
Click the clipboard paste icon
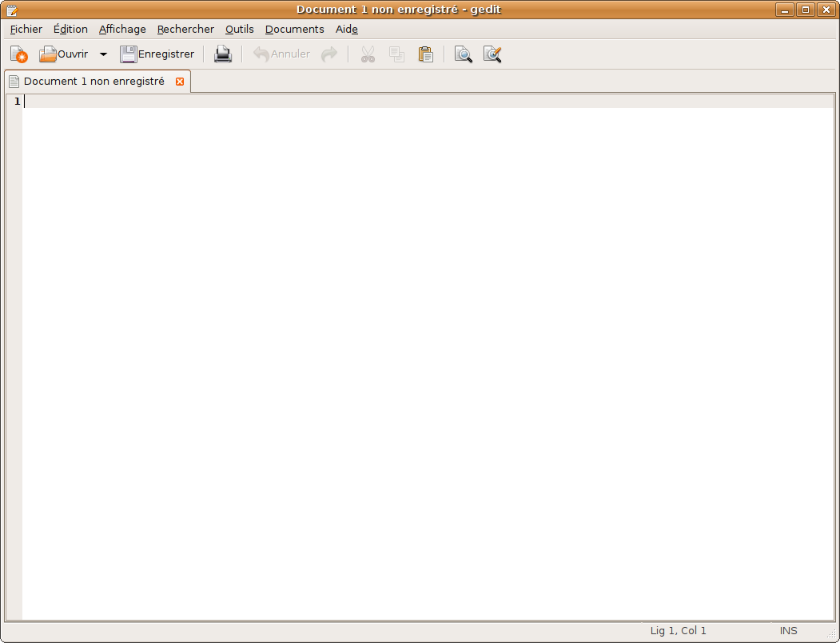(x=425, y=54)
